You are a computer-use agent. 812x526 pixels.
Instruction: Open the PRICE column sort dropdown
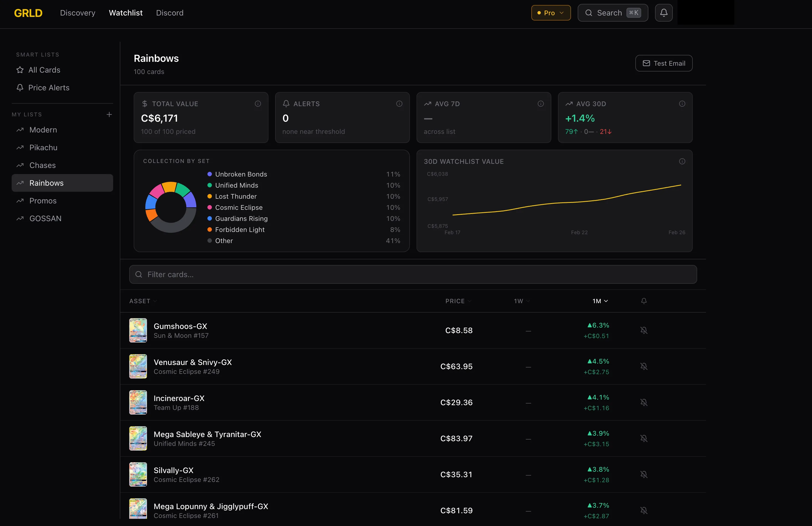[x=458, y=301]
